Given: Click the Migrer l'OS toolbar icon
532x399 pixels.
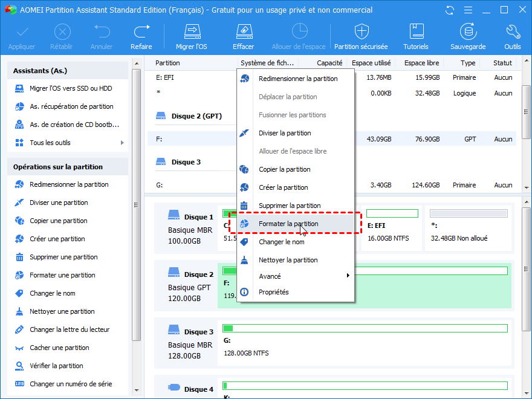Looking at the screenshot, I should [191, 36].
